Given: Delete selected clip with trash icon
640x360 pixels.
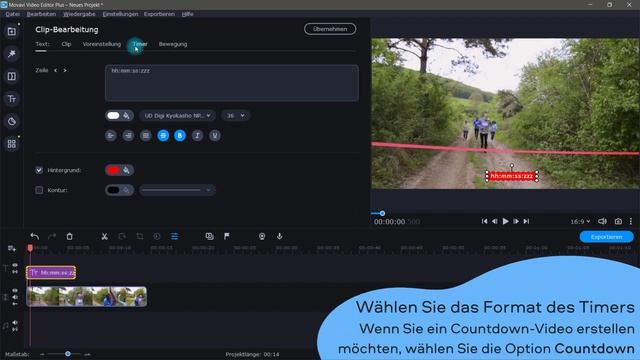Looking at the screenshot, I should 69,236.
